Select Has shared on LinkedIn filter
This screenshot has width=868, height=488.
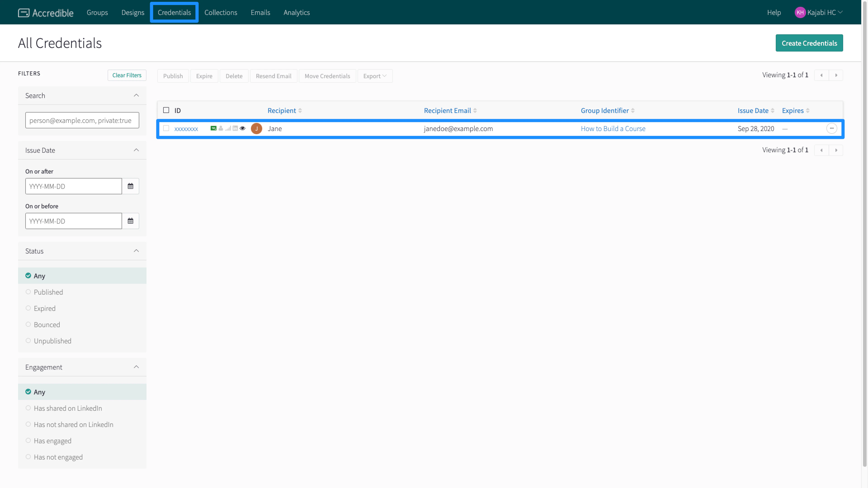[28, 408]
